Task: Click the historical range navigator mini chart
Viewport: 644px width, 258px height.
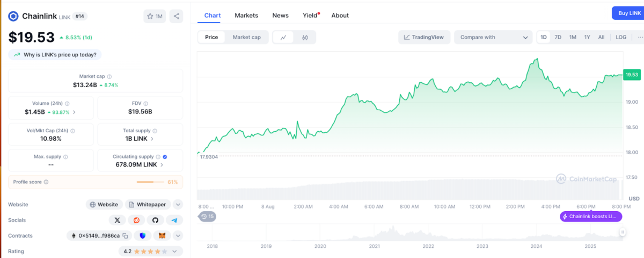Action: click(411, 232)
